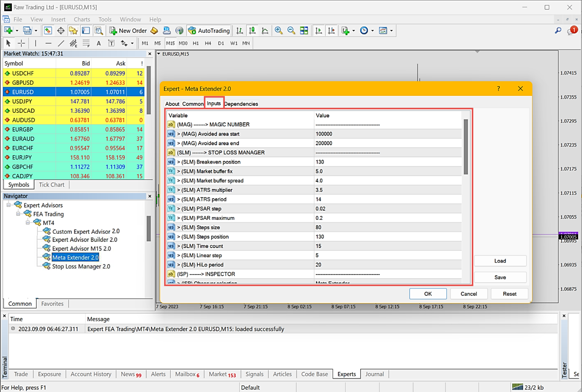Open the Strategy Tester magnifier icon
This screenshot has width=582, height=392.
[x=99, y=30]
